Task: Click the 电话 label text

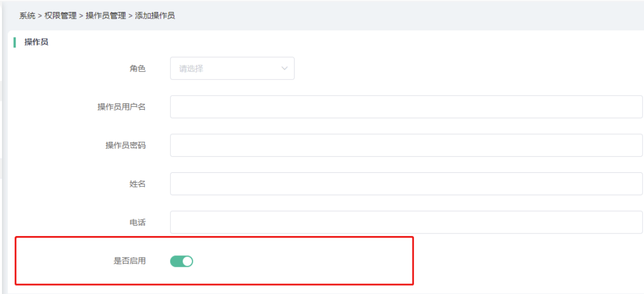Action: [138, 222]
